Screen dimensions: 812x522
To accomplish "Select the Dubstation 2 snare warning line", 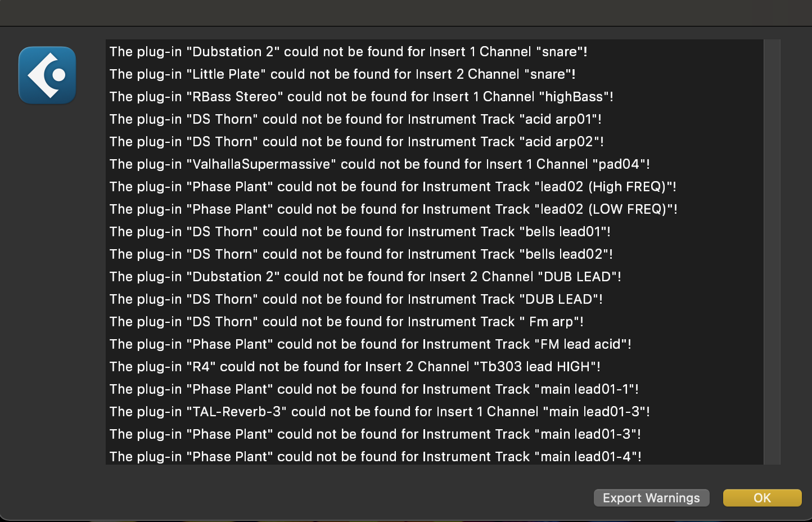I will 348,52.
